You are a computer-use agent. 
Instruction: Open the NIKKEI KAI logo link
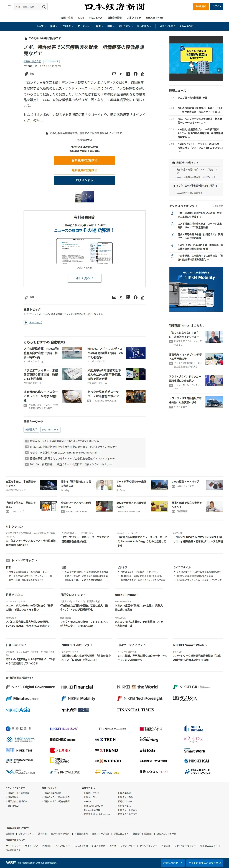[x=197, y=761]
